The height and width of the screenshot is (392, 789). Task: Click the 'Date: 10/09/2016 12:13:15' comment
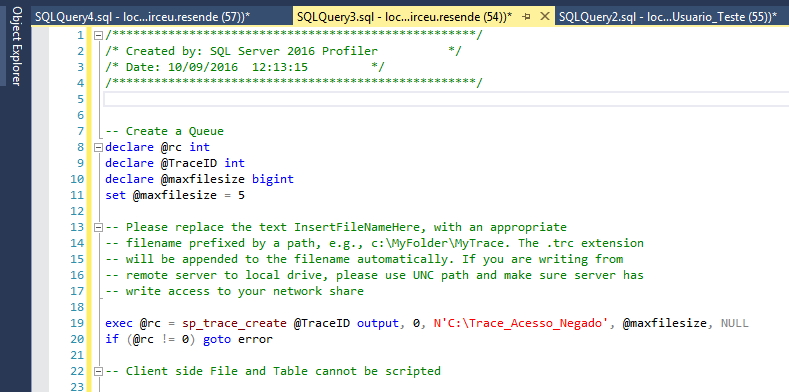(x=216, y=67)
